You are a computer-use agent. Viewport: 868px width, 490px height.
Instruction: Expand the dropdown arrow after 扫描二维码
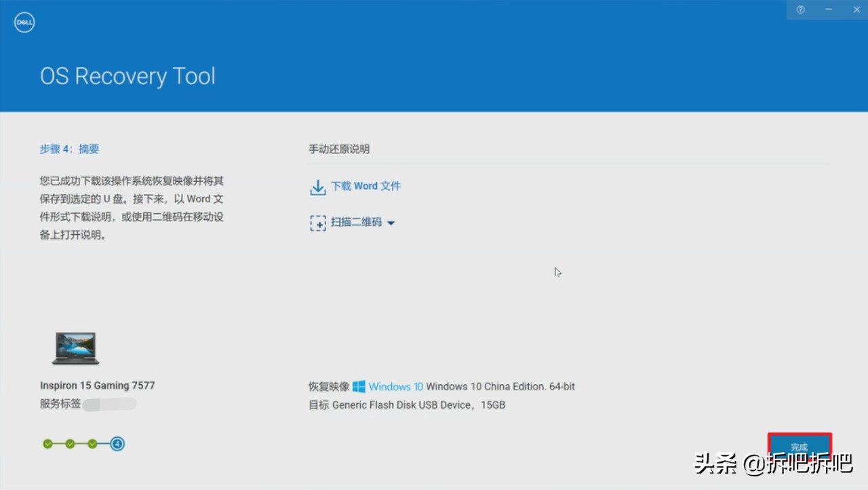(x=392, y=223)
